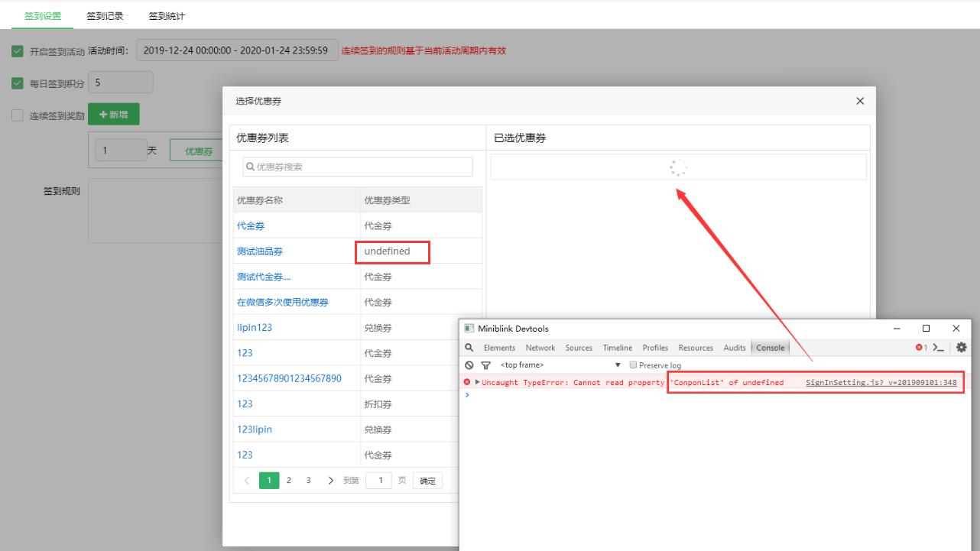Open DevTools settings gear
980x551 pixels.
click(x=962, y=348)
